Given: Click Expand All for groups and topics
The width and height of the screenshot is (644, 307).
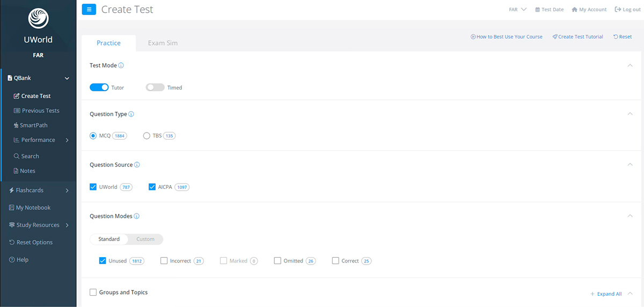Looking at the screenshot, I should coord(606,294).
